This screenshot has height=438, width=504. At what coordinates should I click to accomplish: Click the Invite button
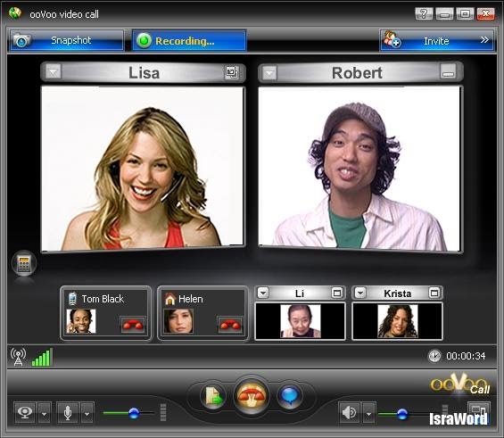[x=437, y=40]
